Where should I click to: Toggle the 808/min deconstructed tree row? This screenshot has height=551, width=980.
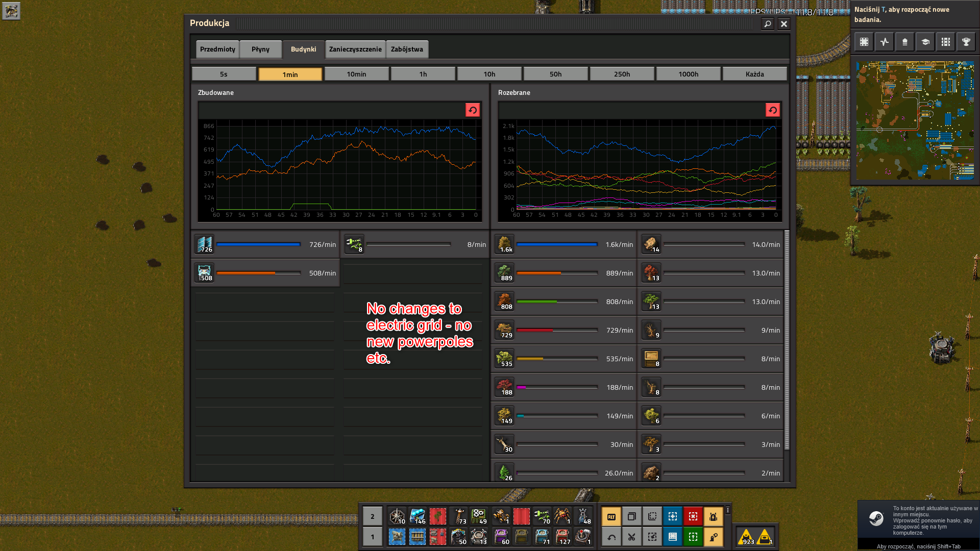click(564, 302)
